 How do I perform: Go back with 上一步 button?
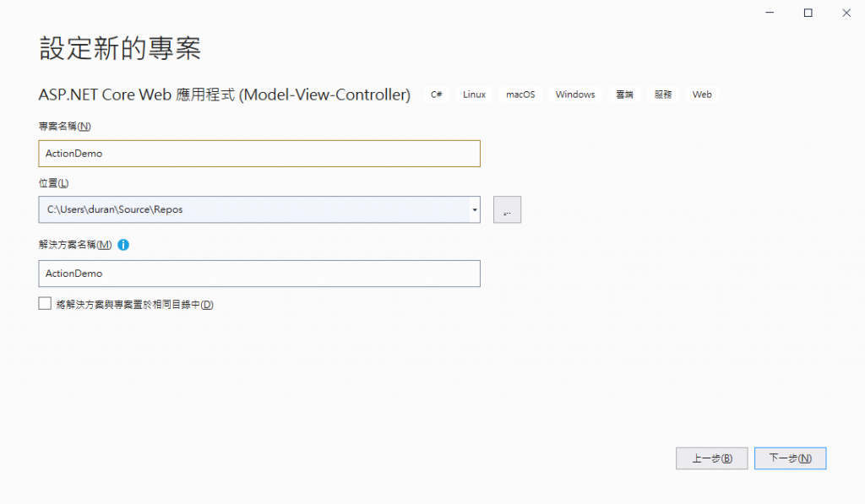pos(711,458)
